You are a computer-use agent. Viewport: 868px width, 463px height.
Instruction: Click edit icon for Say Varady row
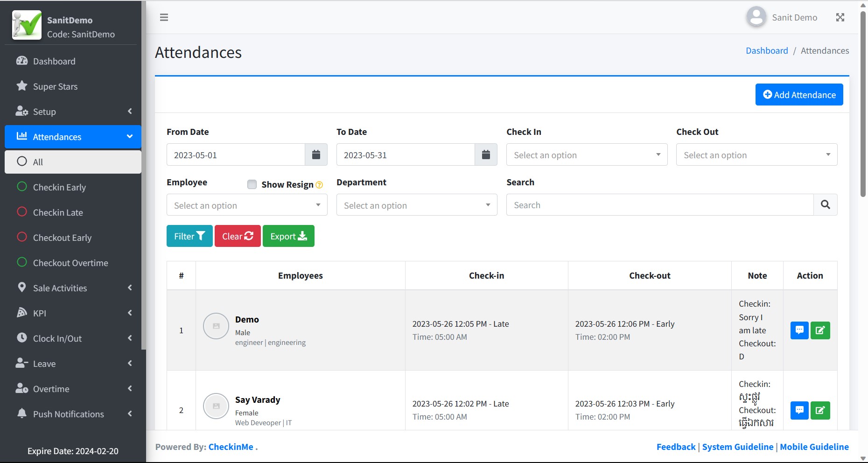point(820,410)
